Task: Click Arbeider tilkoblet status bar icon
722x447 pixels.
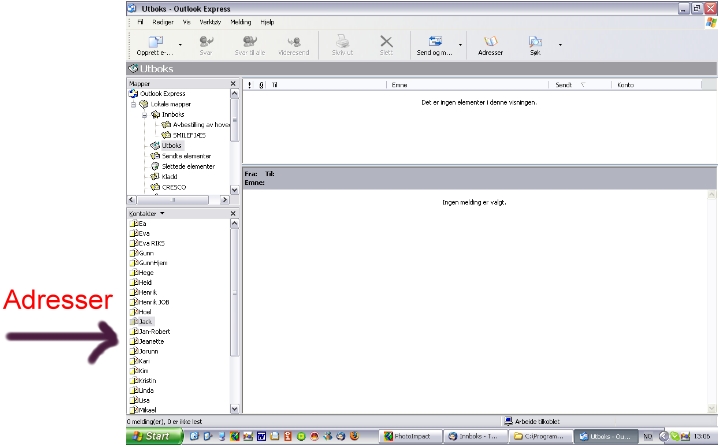Action: pyautogui.click(x=508, y=421)
